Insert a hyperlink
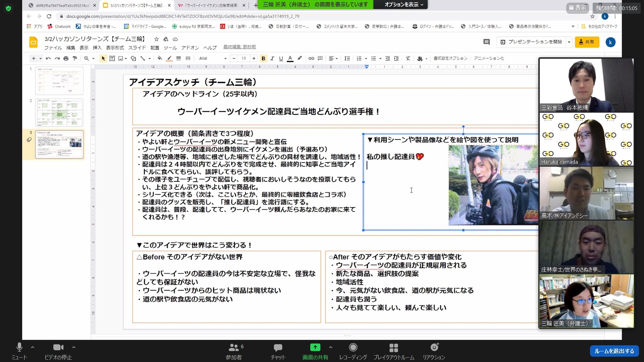This screenshot has height=362, width=644. tap(311, 58)
